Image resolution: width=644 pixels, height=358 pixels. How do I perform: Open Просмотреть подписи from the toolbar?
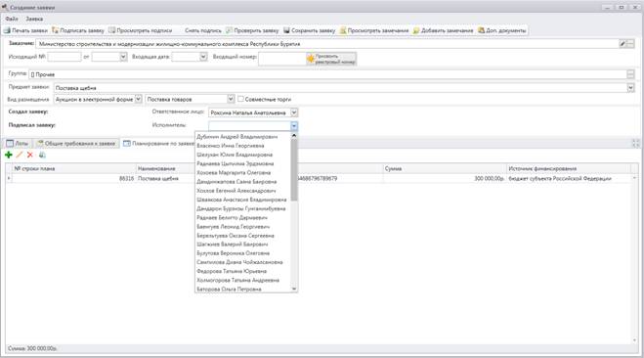(140, 30)
